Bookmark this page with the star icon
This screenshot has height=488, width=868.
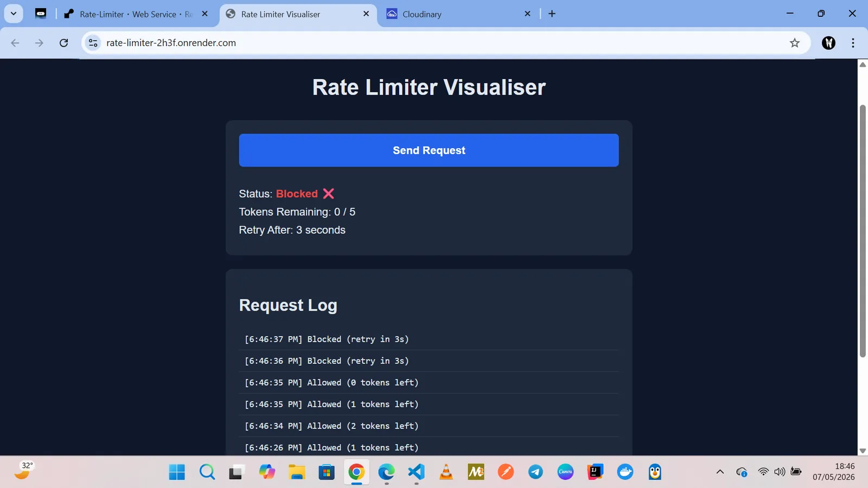(x=795, y=43)
